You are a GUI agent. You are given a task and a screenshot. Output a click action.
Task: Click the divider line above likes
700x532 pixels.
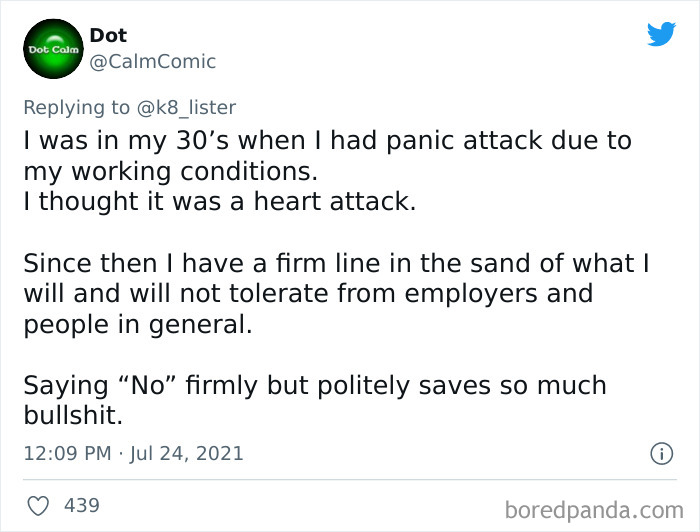(350, 480)
